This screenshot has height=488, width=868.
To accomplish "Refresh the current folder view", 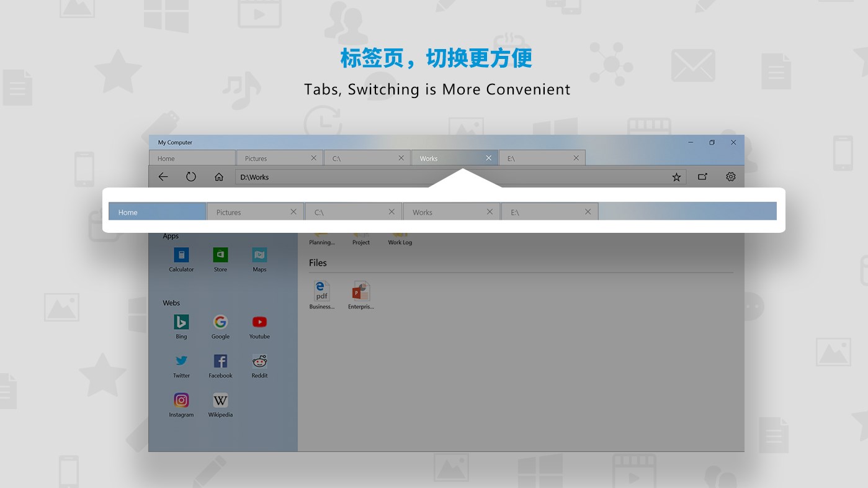I will point(191,176).
